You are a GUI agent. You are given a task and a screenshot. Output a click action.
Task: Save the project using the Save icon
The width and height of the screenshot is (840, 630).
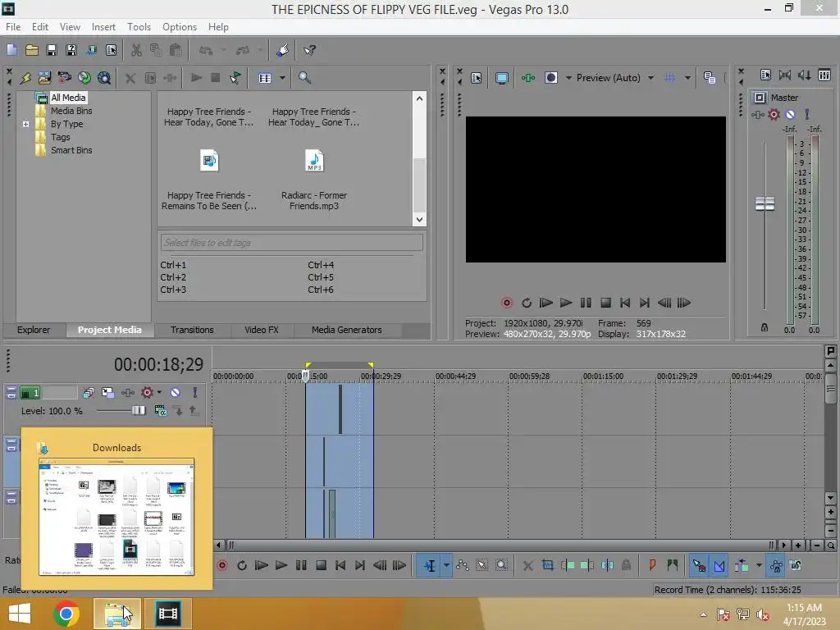pyautogui.click(x=52, y=50)
